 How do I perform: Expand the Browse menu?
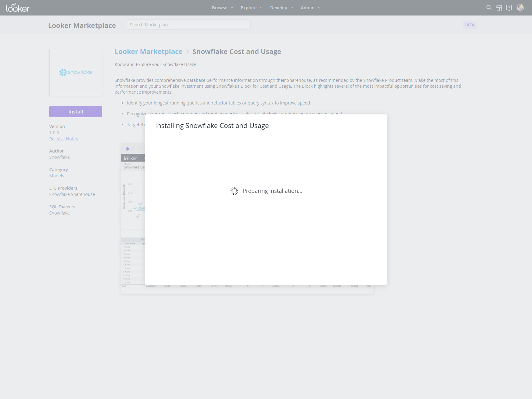222,7
